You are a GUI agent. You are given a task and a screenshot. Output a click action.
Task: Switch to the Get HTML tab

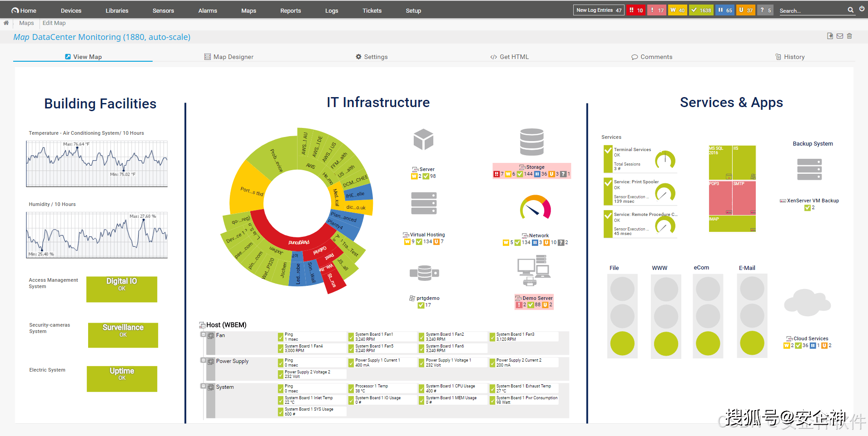pyautogui.click(x=509, y=57)
